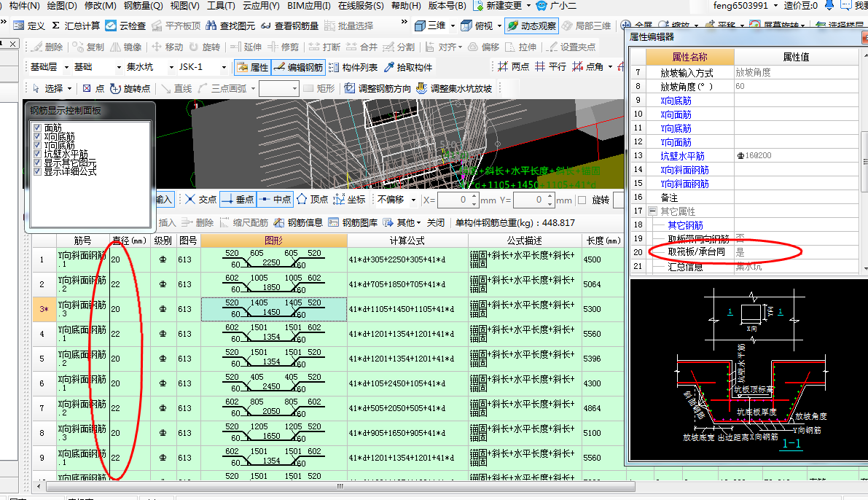Image resolution: width=868 pixels, height=500 pixels.
Task: Open 构件(N) menu
Action: click(x=24, y=6)
